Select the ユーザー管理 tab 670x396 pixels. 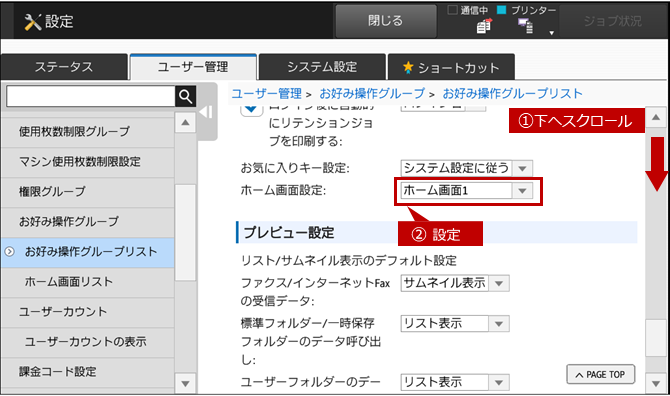pos(193,67)
